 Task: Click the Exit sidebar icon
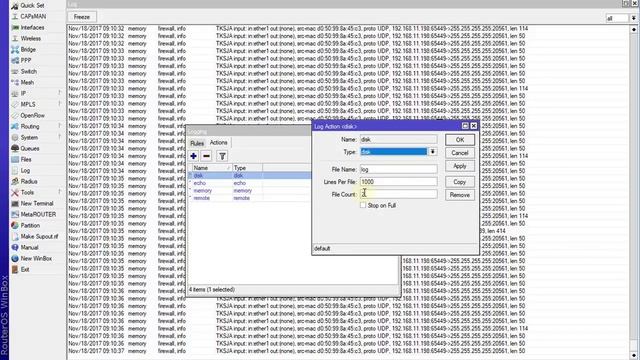click(15, 270)
